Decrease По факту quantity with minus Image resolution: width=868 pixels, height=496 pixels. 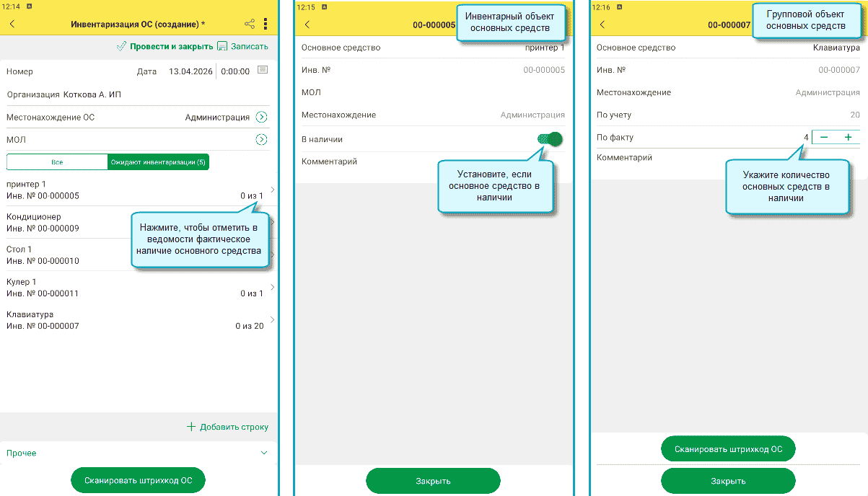[824, 137]
